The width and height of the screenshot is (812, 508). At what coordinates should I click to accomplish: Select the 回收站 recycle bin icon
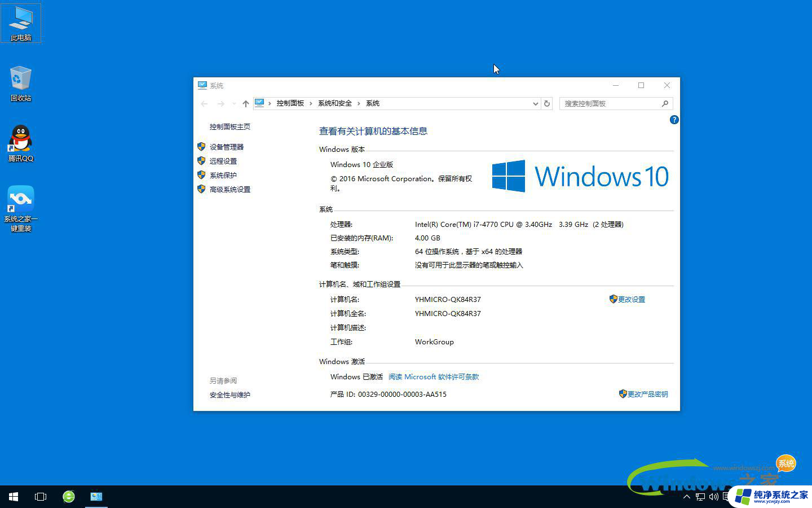click(x=21, y=84)
